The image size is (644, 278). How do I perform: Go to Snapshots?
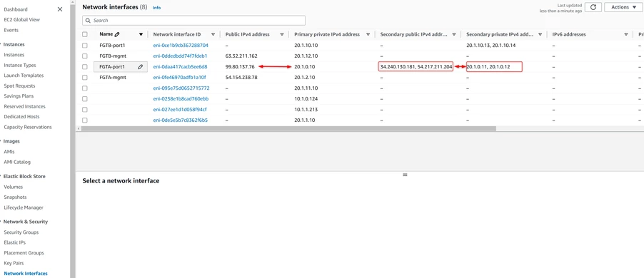tap(15, 197)
